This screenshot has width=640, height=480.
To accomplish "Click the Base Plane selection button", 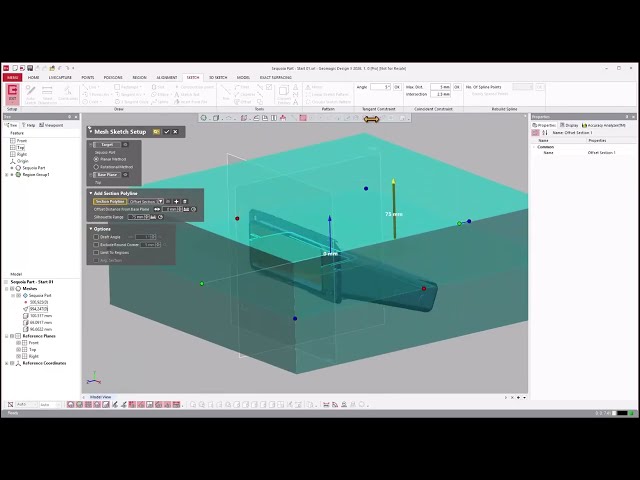I will 107,175.
